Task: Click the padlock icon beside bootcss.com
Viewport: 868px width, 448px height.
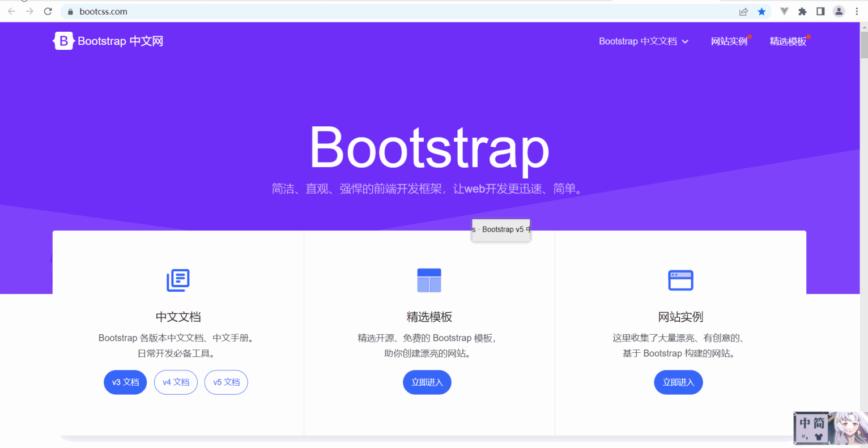Action: (69, 11)
